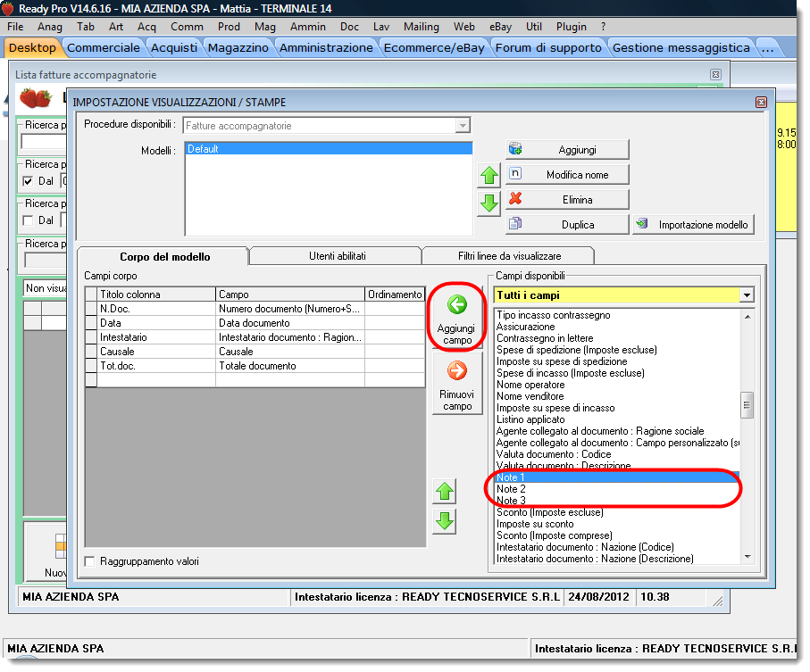This screenshot has height=672, width=810.
Task: Open the Anag menu
Action: [x=50, y=27]
